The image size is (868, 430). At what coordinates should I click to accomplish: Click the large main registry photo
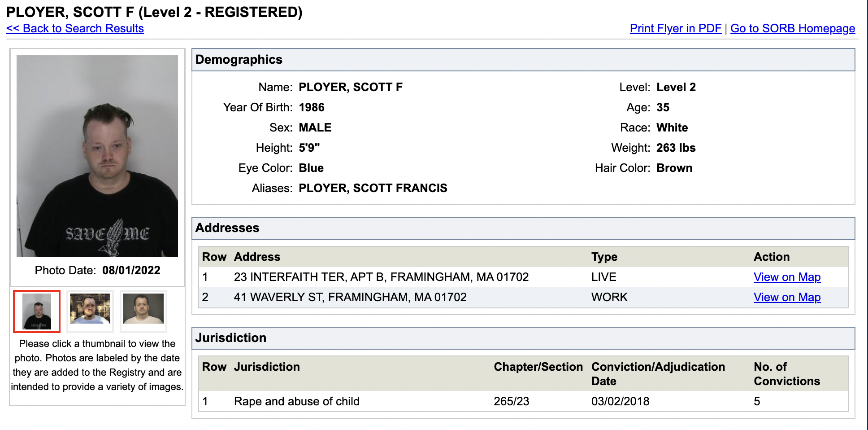[x=97, y=156]
